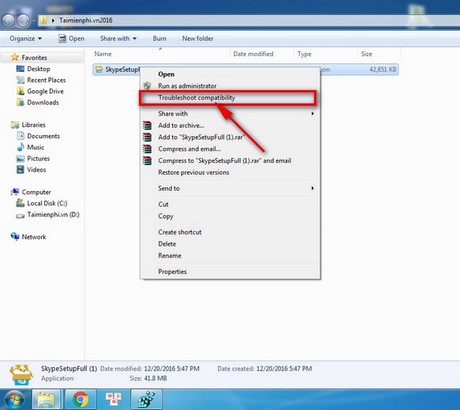Viewport: 460px width, 410px height.
Task: Click the 42,851 KB size cell
Action: 383,69
